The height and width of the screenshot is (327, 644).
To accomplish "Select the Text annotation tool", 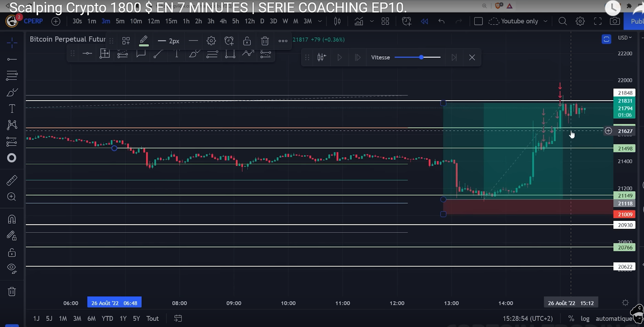I will click(x=12, y=109).
